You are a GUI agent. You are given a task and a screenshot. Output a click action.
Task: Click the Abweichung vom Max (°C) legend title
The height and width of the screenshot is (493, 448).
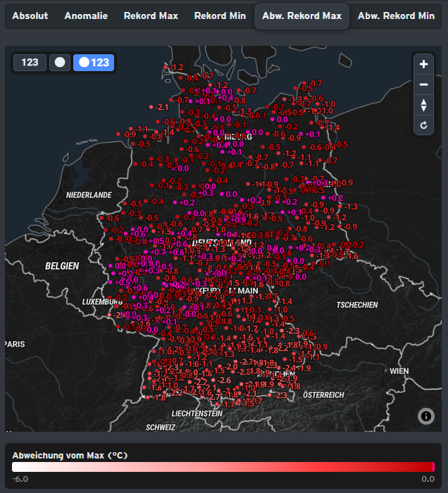pyautogui.click(x=70, y=455)
